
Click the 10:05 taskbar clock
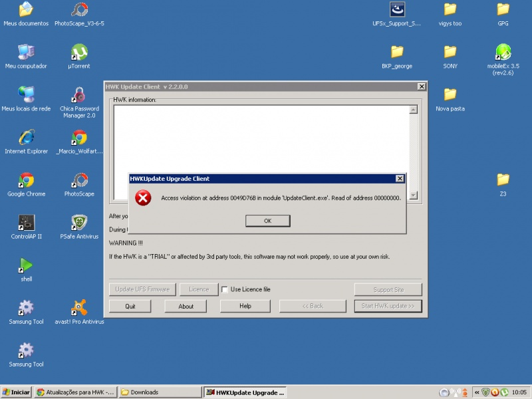click(x=519, y=392)
